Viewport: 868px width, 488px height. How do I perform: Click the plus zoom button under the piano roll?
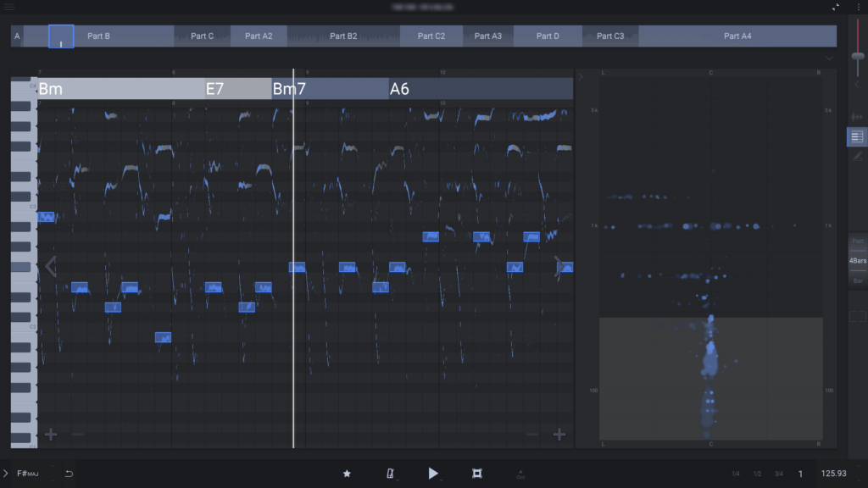[51, 434]
